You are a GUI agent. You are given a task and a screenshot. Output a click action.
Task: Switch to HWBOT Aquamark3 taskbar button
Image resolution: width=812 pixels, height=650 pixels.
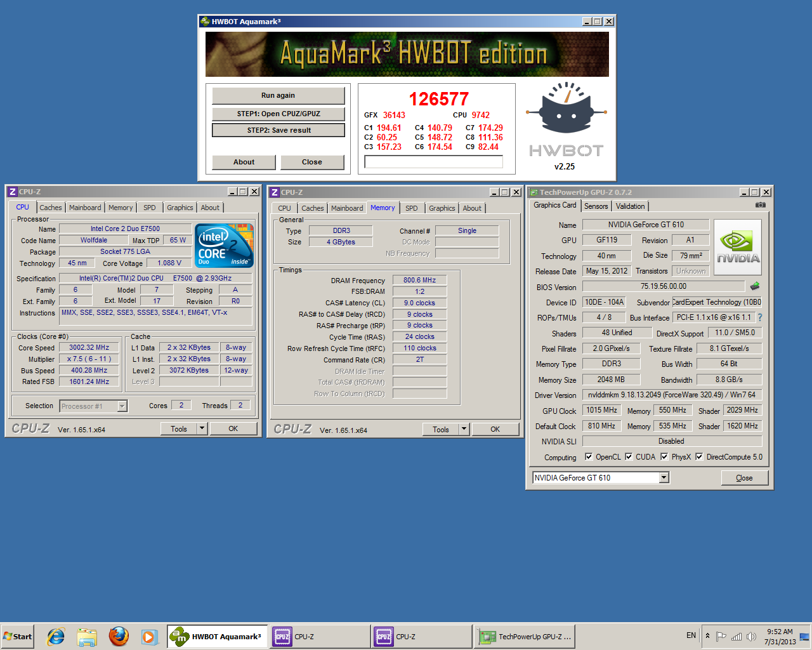coord(218,636)
